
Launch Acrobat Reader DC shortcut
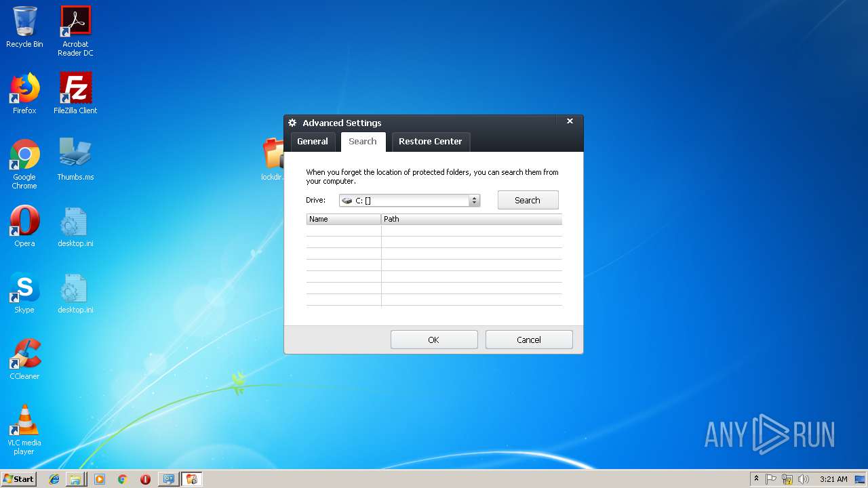75,31
